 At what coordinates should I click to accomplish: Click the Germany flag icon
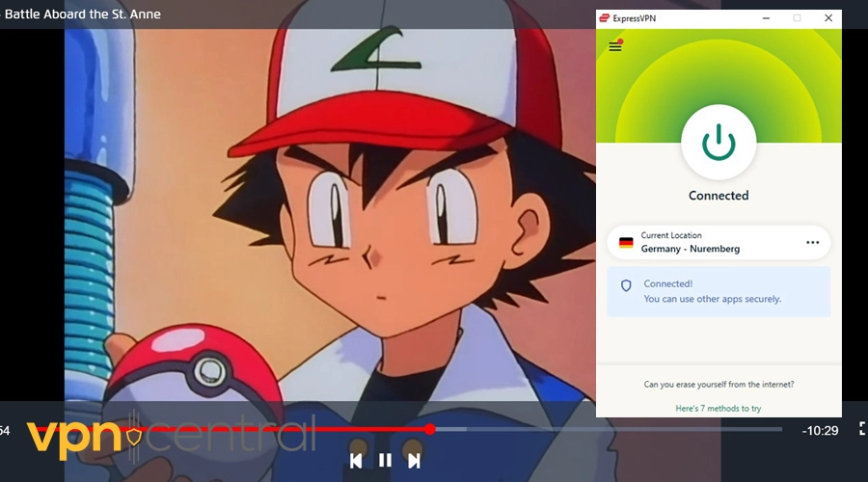(626, 242)
